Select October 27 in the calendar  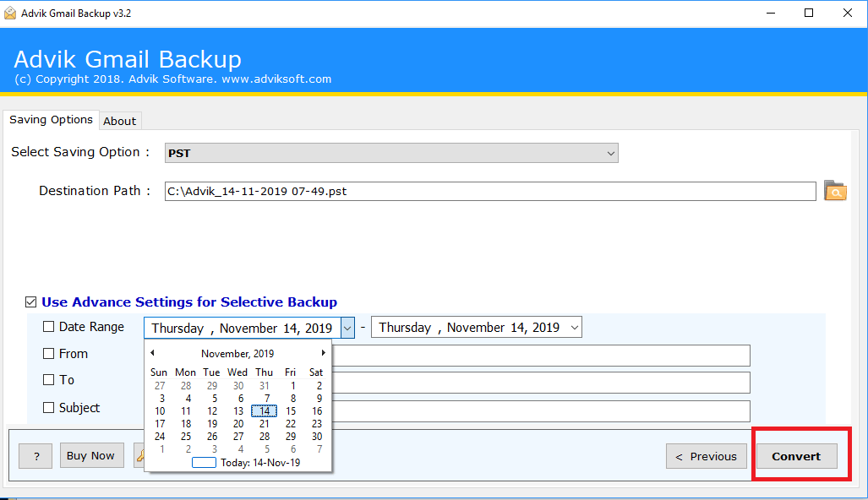(160, 385)
